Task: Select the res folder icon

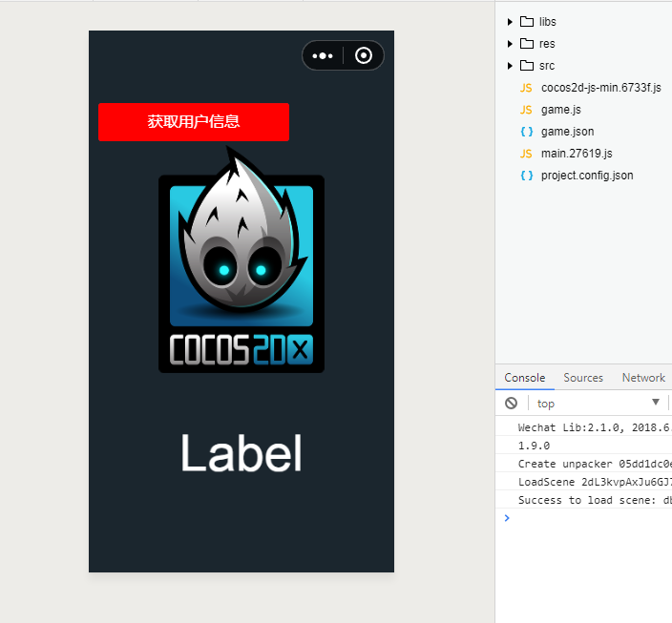Action: [x=527, y=43]
